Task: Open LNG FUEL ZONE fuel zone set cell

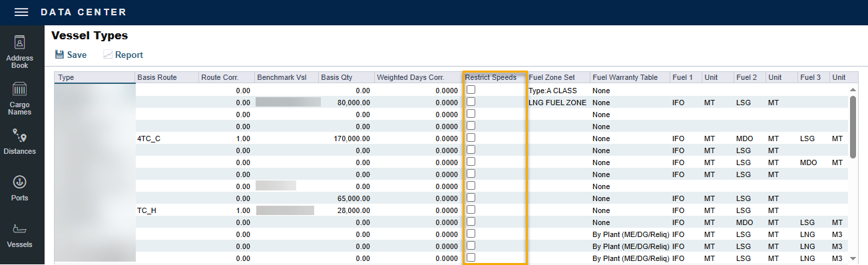Action: click(558, 103)
